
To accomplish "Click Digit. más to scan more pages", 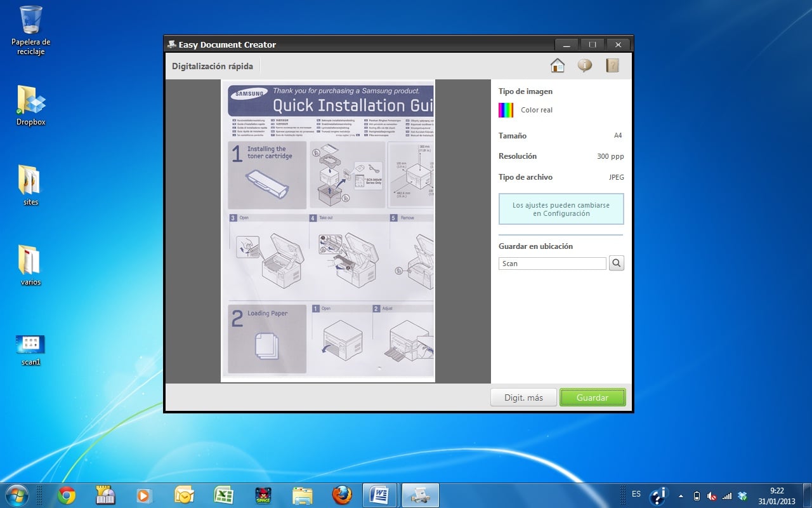I will point(523,397).
